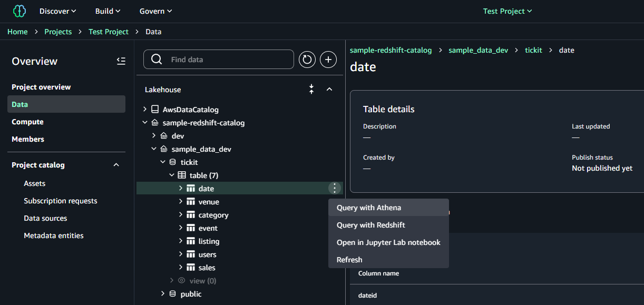This screenshot has width=644, height=305.
Task: Open Assets under Project catalog
Action: (35, 183)
